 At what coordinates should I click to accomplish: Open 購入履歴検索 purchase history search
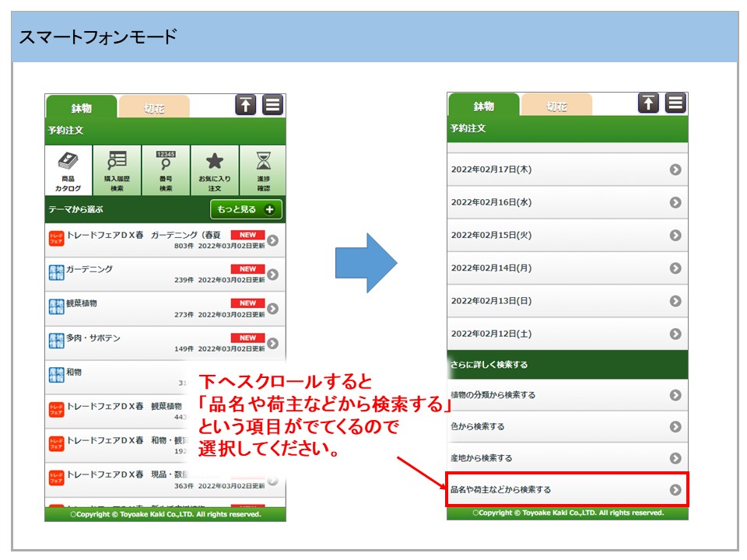[117, 170]
